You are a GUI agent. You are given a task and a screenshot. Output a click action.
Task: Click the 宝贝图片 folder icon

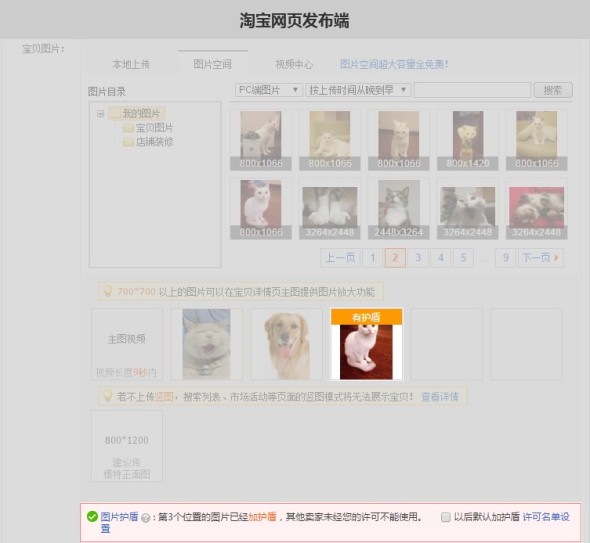point(128,128)
